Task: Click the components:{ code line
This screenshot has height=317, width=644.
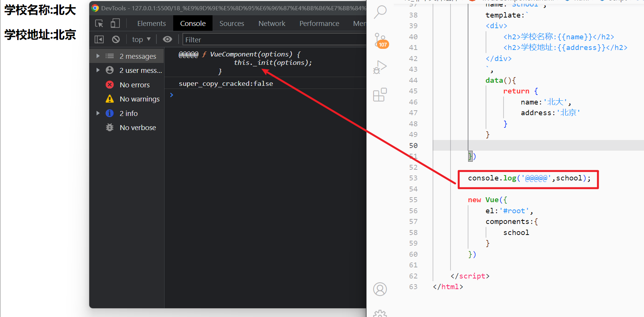Action: [512, 222]
